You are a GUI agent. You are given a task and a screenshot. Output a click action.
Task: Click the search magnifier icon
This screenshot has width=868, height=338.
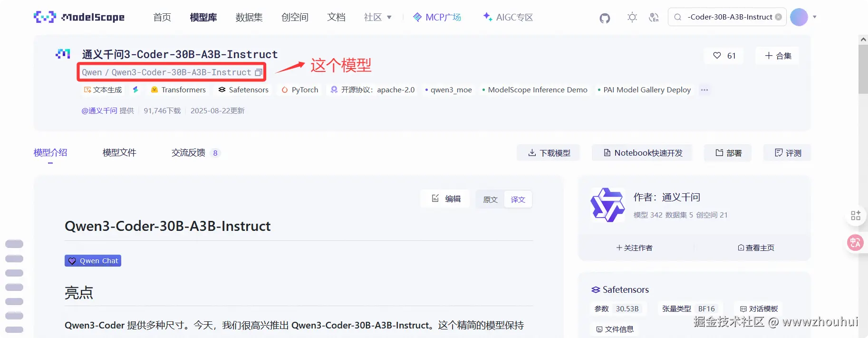point(678,17)
